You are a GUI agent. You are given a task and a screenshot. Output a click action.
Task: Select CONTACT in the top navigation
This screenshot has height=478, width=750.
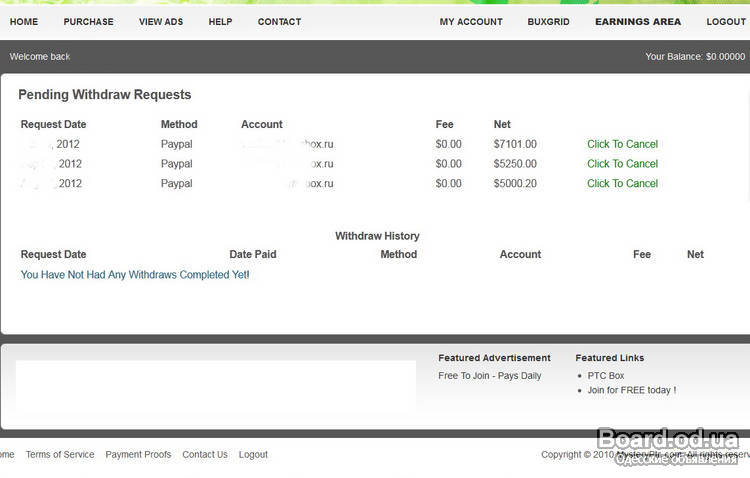coord(279,22)
